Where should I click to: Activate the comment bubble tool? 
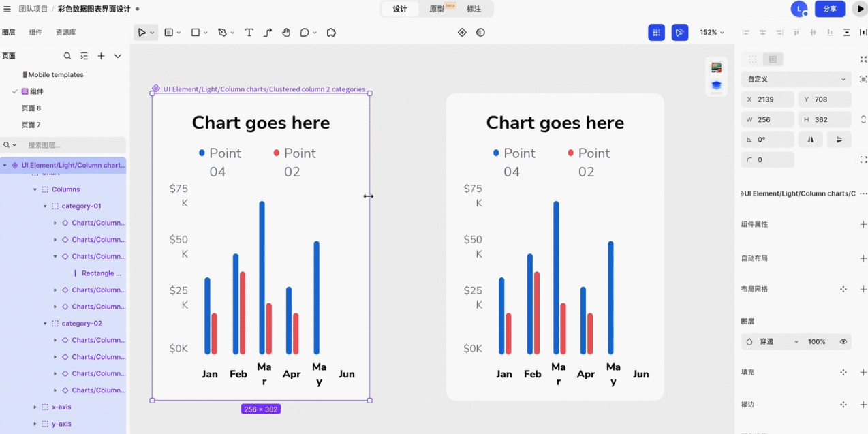point(305,33)
